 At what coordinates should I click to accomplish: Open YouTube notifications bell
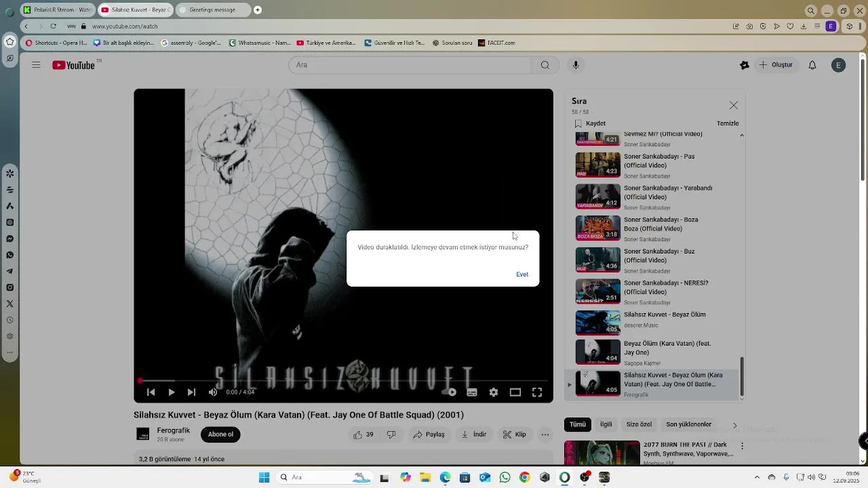coord(812,65)
